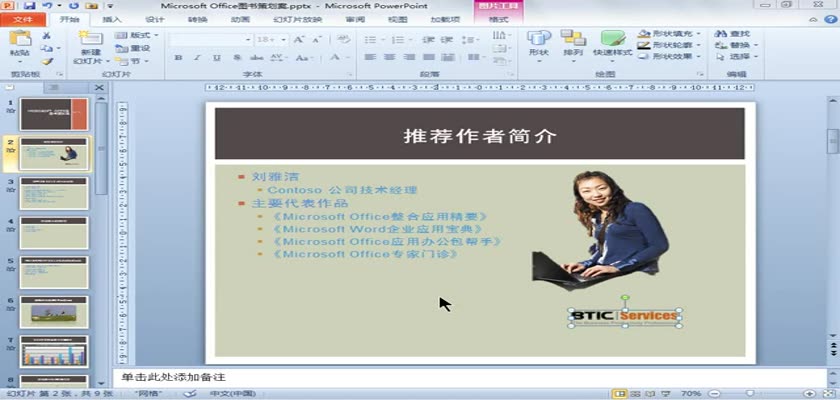Screen dimensions: 840x400
Task: Select slide 6 thumbnail
Action: [x=54, y=312]
